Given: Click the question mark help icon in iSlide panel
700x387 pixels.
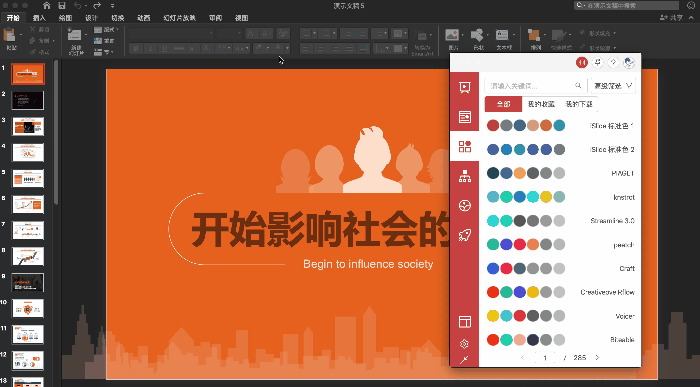Looking at the screenshot, I should pyautogui.click(x=613, y=63).
